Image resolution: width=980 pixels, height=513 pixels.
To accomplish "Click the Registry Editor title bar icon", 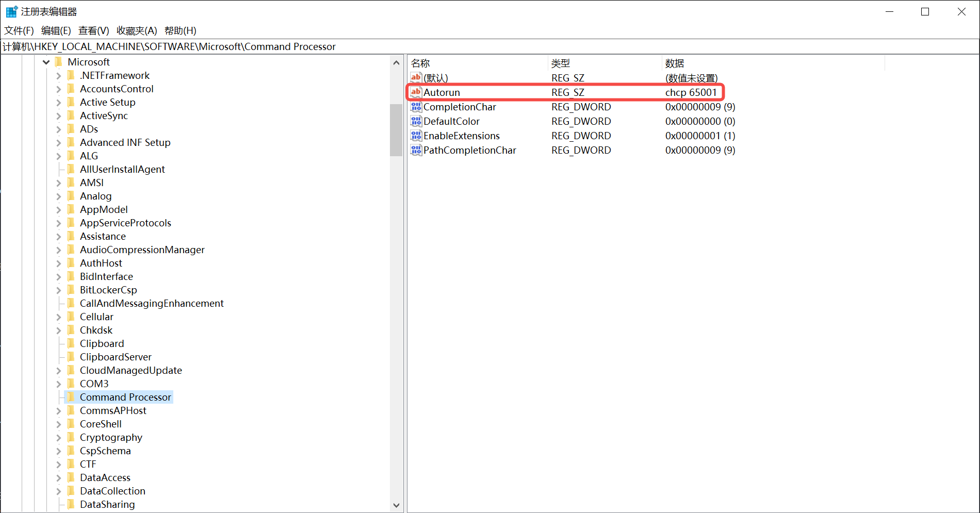I will [x=11, y=11].
